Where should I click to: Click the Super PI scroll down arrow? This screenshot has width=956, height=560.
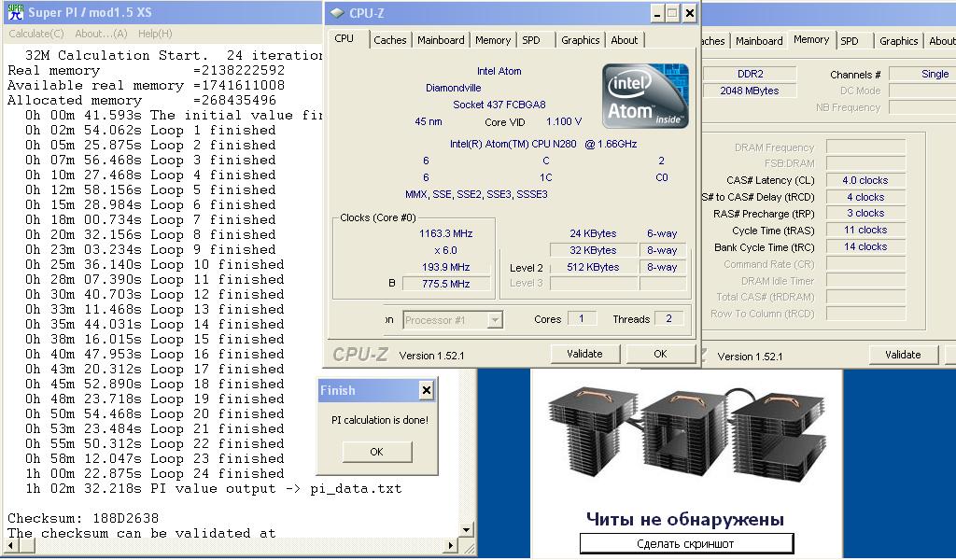click(466, 530)
